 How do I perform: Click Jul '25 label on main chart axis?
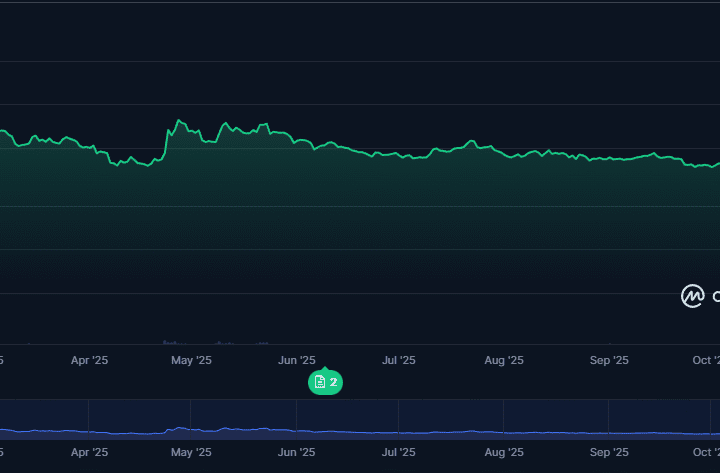click(399, 360)
